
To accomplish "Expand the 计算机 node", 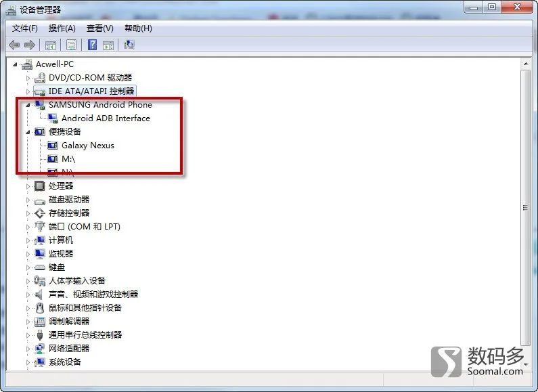I will [28, 240].
